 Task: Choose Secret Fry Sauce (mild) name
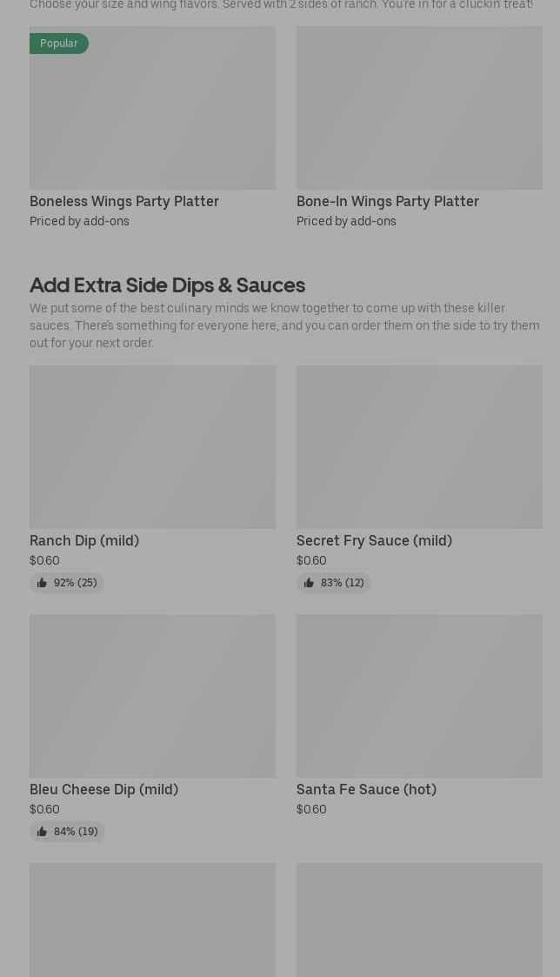375,540
